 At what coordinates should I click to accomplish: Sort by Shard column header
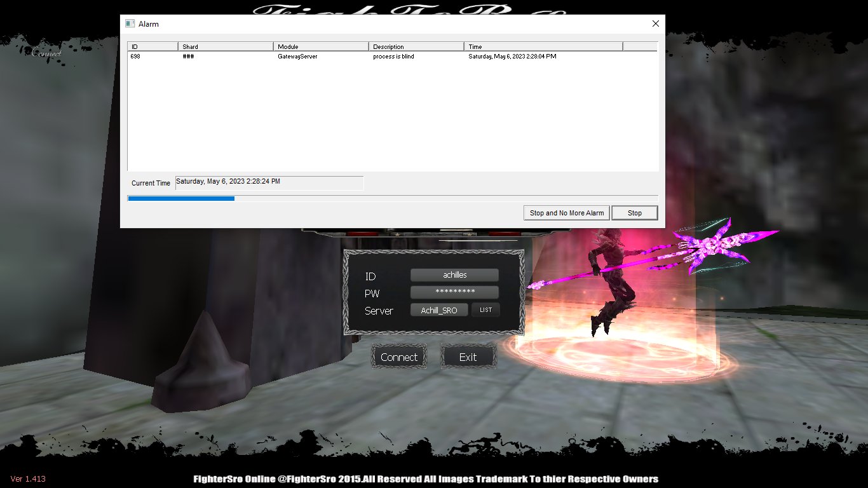226,46
